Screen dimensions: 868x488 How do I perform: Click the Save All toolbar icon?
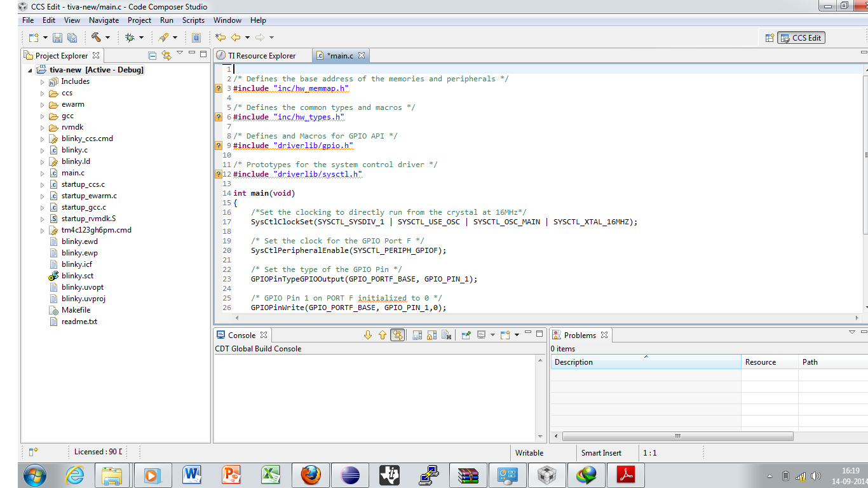(72, 37)
